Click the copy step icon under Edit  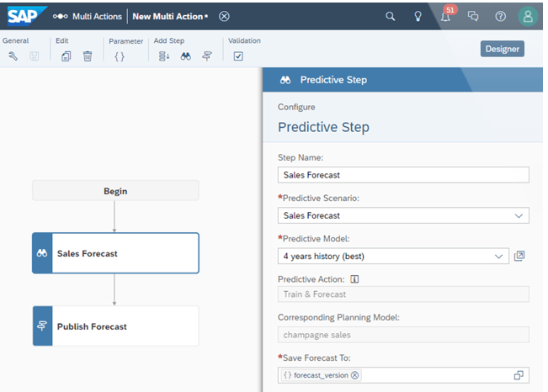coord(67,56)
